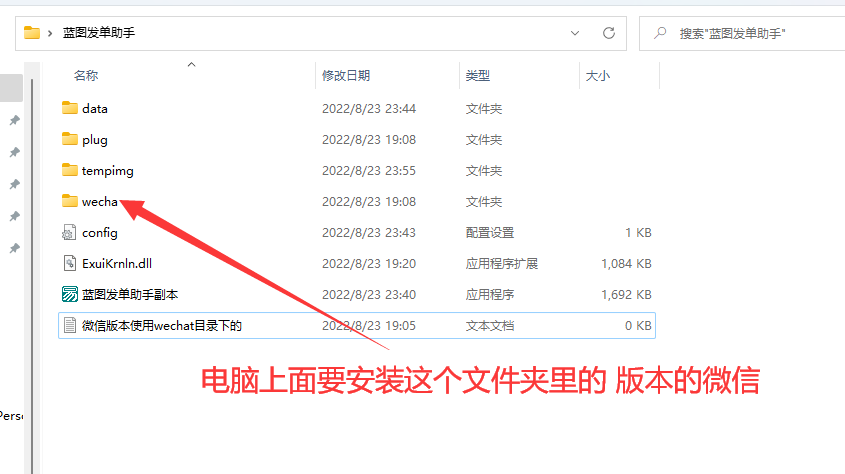The width and height of the screenshot is (845, 474).
Task: Sort files by 类型 column header
Action: coord(478,76)
